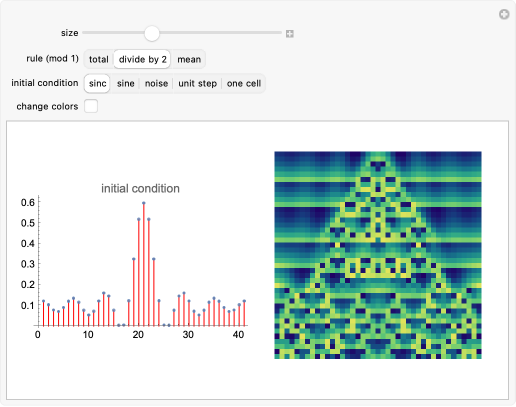Open the panel options circle-plus icon
Screen dimensions: 516x407
point(504,14)
